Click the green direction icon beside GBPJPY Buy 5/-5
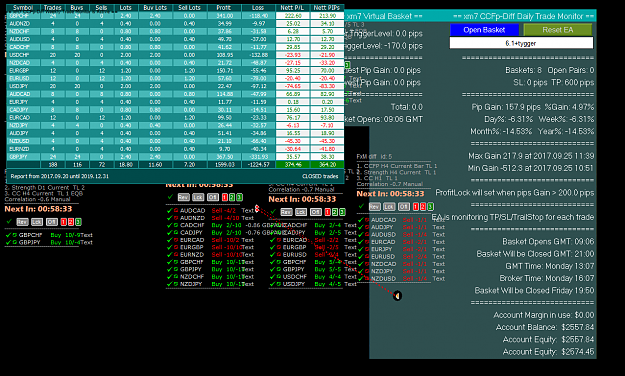625x376 pixels. click(x=279, y=269)
